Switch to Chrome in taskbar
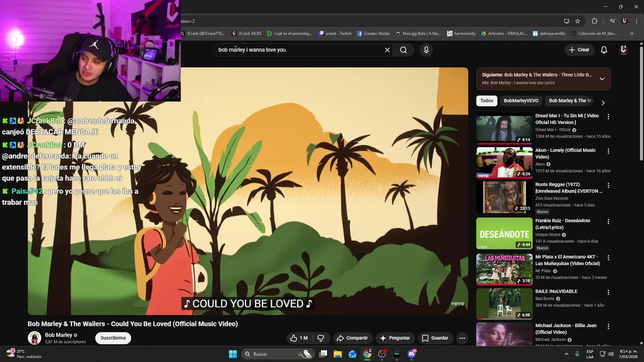Screen dimensions: 644x362 pyautogui.click(x=367, y=354)
